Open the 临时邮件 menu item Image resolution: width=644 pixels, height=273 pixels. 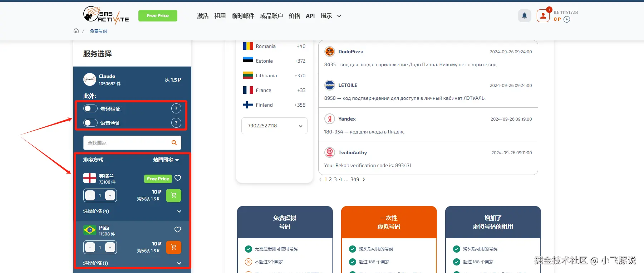click(243, 16)
